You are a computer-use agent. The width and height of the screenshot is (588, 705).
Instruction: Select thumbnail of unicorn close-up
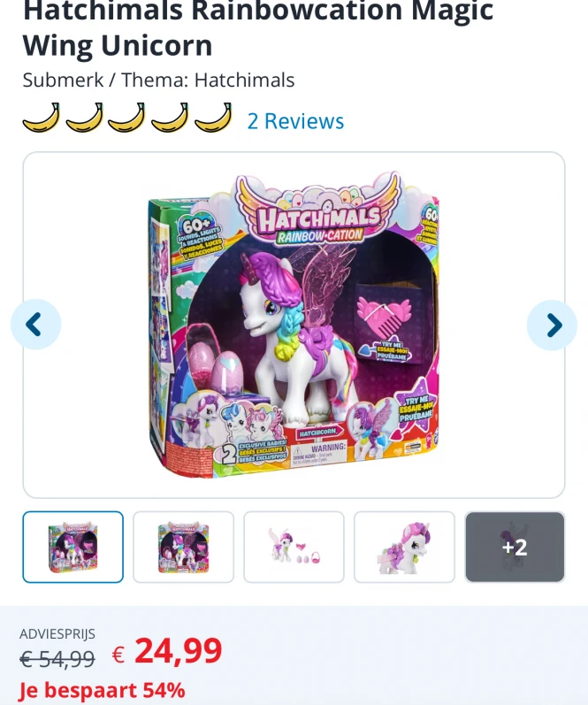click(405, 547)
